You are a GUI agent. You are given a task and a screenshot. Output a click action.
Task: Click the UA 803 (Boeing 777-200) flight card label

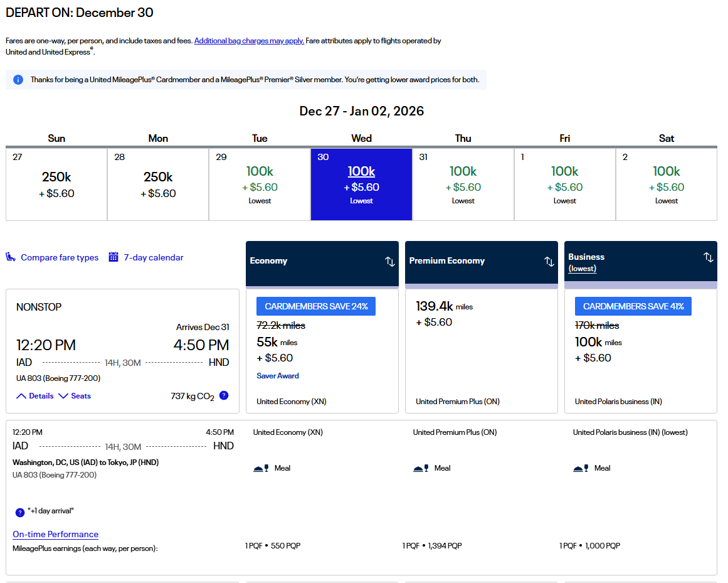coord(58,378)
